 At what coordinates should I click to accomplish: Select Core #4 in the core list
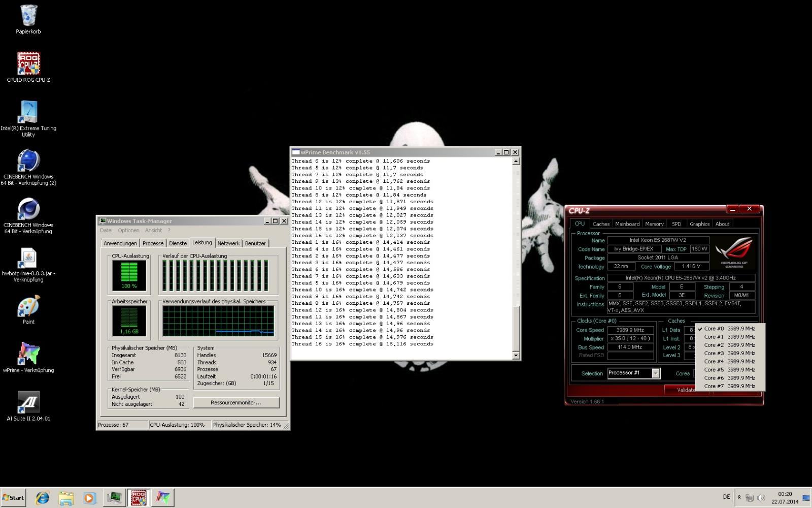click(x=729, y=362)
